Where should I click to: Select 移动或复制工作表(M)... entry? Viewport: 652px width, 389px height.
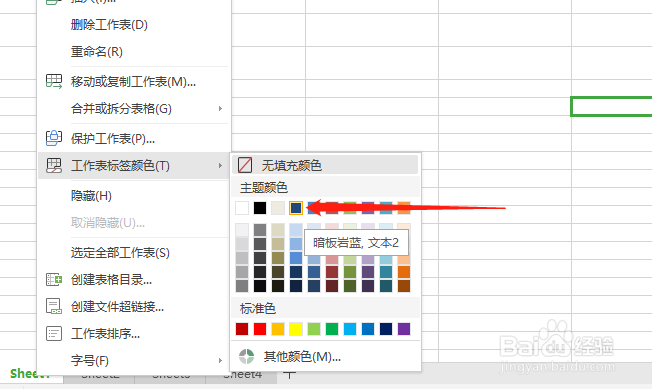point(133,81)
